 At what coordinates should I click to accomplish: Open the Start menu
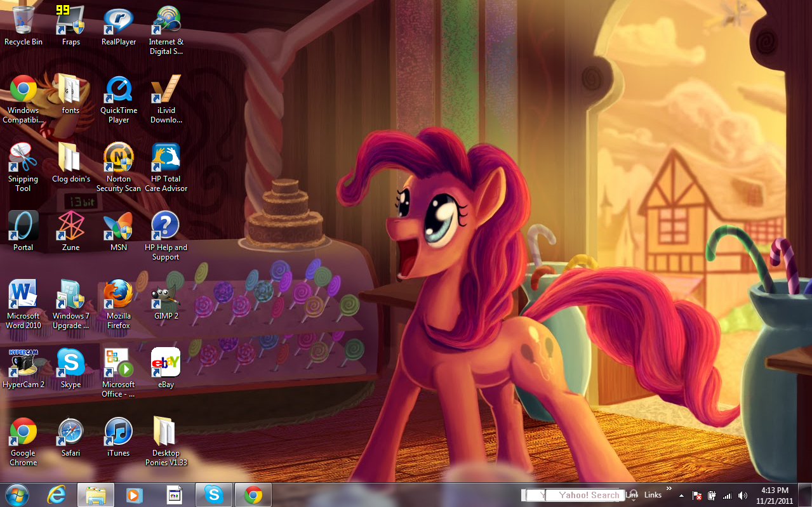tap(15, 494)
